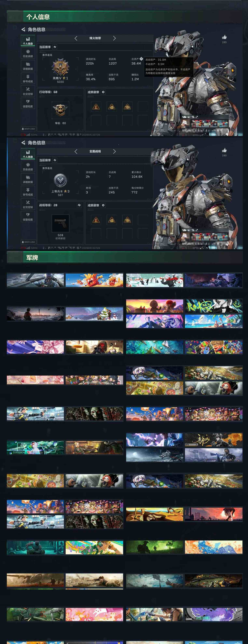This screenshot has width=248, height=644.
Task: Click the signal strength icon in 烽火地带 panel
Action: point(28,135)
